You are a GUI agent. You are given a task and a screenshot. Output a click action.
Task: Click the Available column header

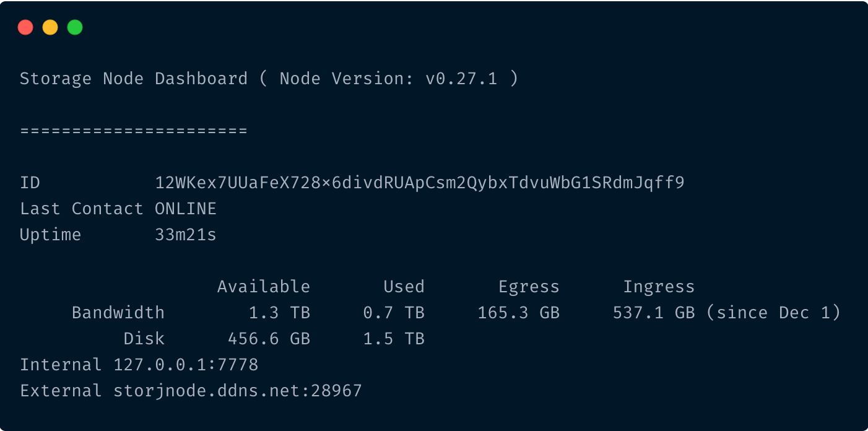[264, 287]
